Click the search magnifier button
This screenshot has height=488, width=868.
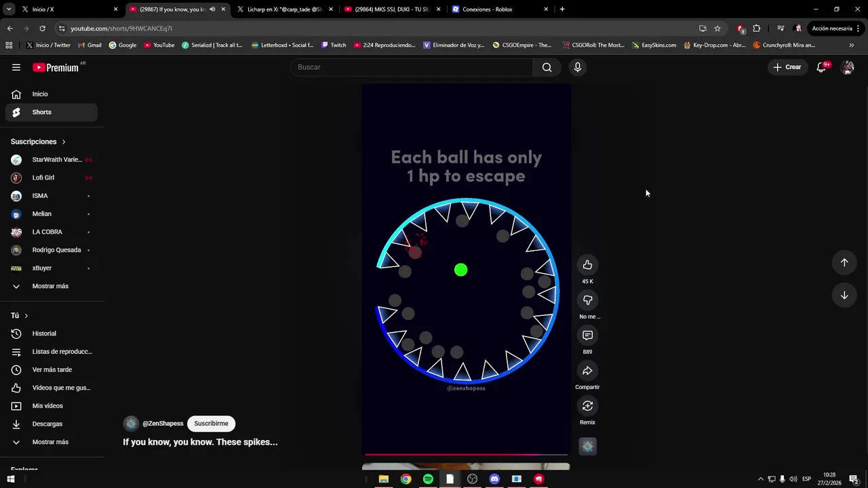click(x=547, y=67)
